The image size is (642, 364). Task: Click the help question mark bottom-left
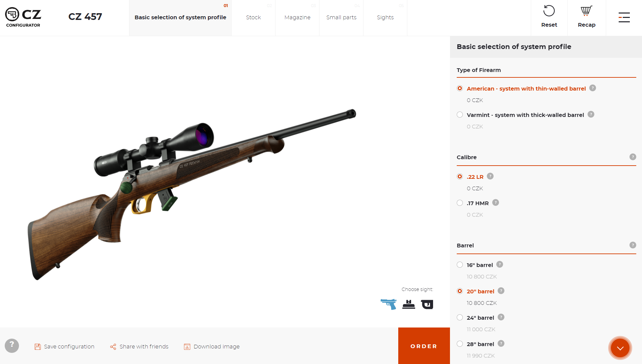(12, 346)
